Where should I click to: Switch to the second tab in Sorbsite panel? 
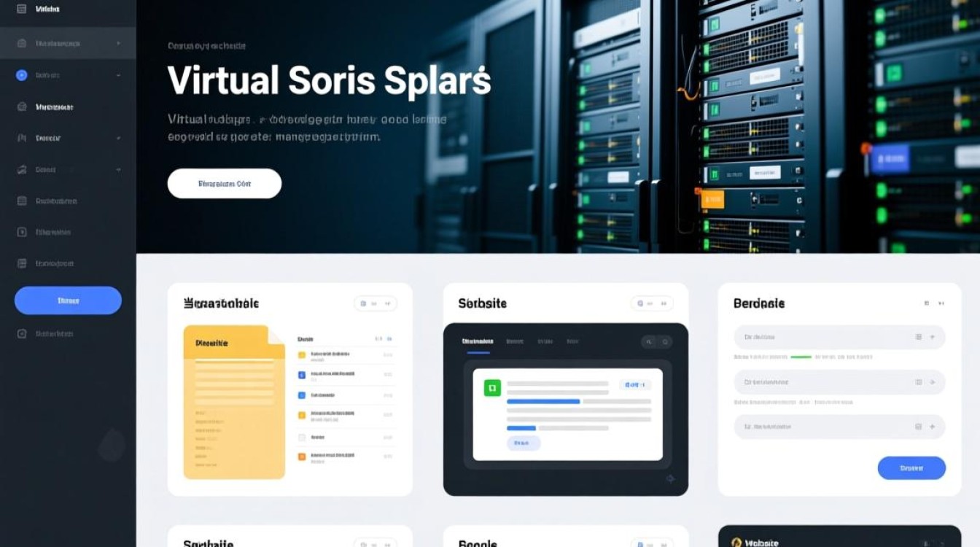515,341
